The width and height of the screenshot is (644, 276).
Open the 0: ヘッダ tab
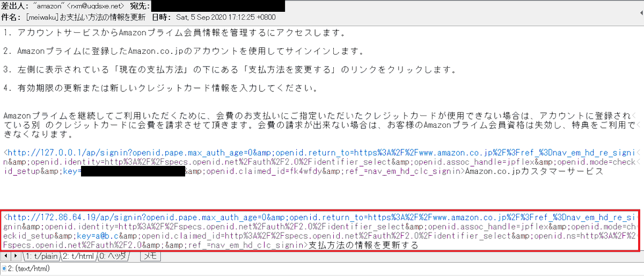pyautogui.click(x=114, y=257)
